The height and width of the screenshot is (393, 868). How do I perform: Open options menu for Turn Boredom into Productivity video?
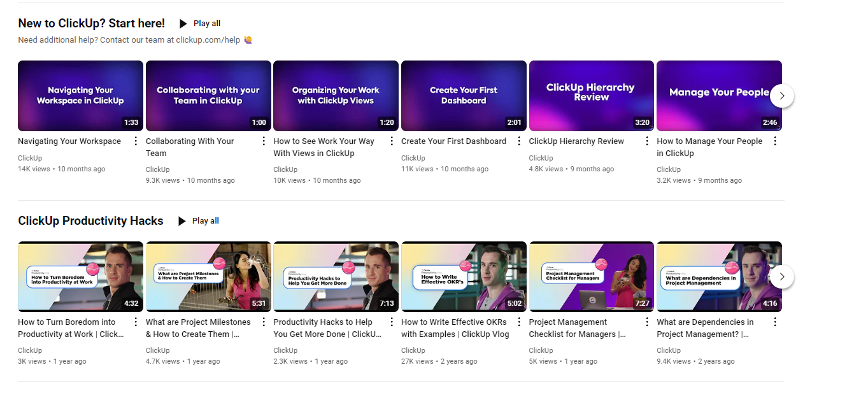pos(136,322)
